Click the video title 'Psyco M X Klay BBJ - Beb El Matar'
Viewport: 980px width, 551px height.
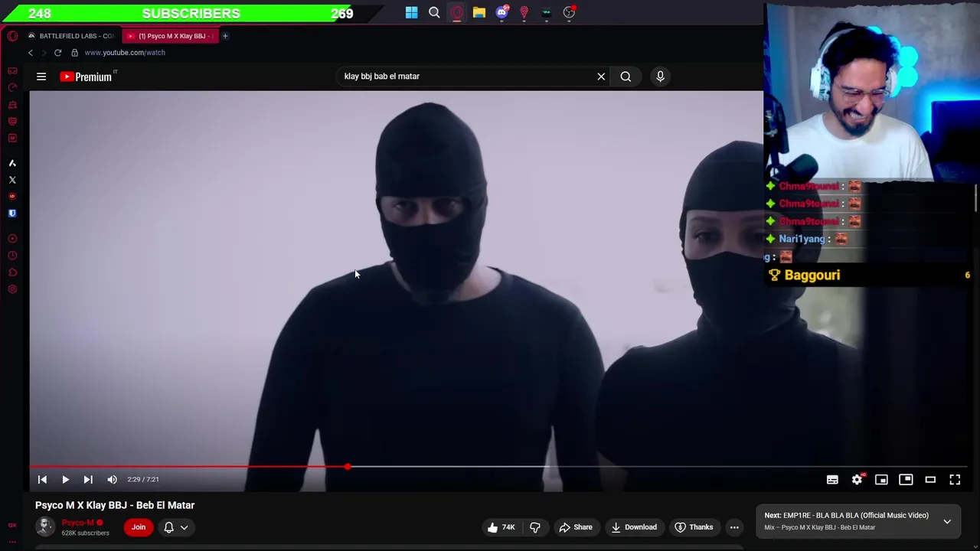tap(115, 505)
